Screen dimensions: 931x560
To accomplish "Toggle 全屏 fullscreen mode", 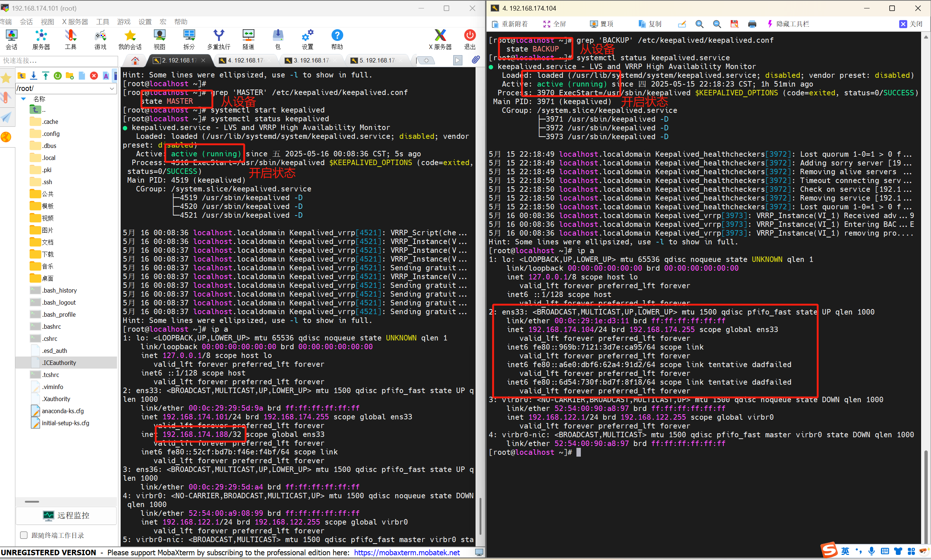I will click(554, 24).
